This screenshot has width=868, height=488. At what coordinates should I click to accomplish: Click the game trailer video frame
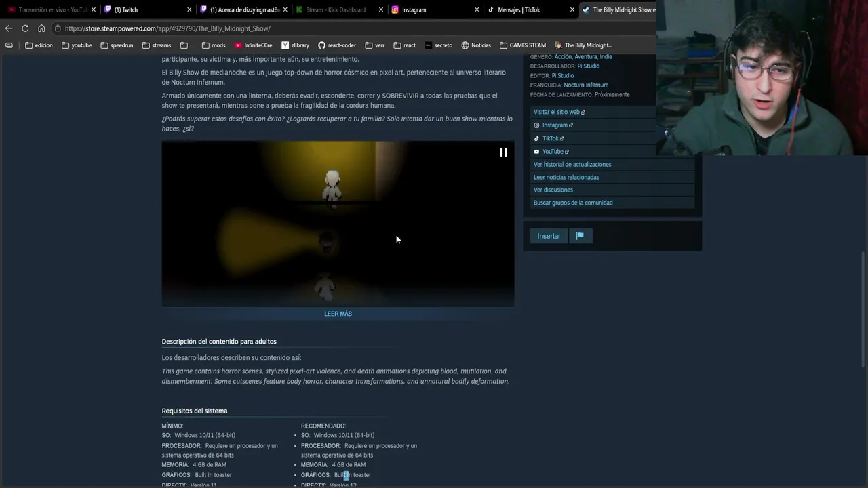(x=338, y=224)
